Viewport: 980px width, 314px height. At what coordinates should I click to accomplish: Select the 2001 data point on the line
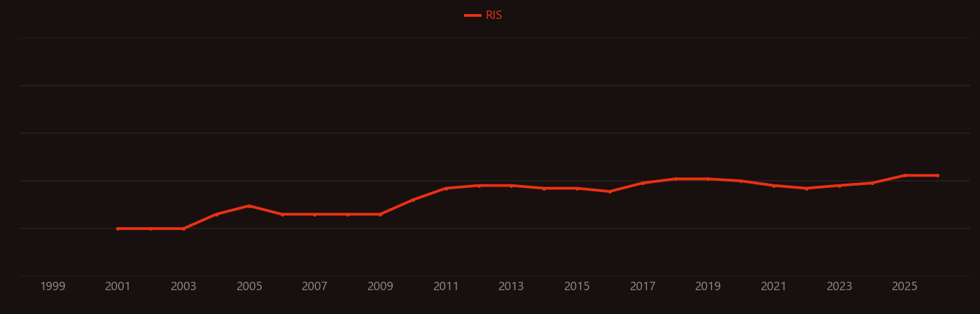pyautogui.click(x=118, y=228)
